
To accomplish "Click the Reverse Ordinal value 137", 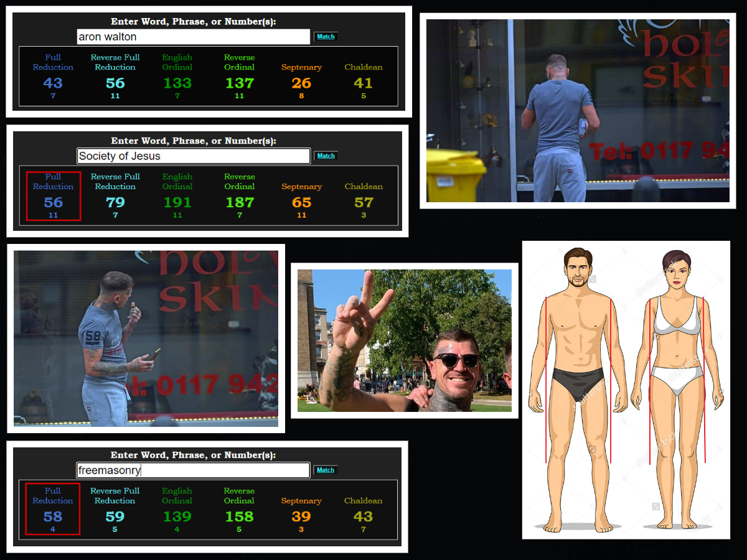I will coord(240,83).
